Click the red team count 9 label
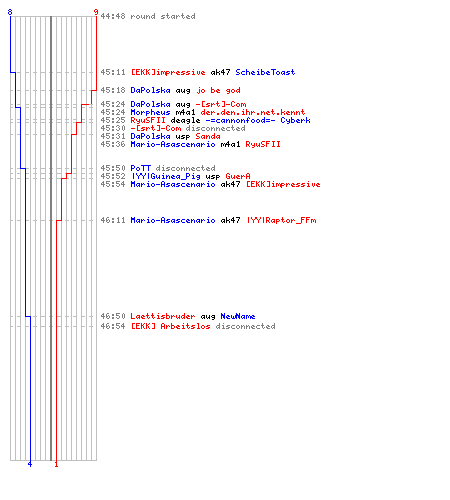450x500 pixels. tap(96, 12)
